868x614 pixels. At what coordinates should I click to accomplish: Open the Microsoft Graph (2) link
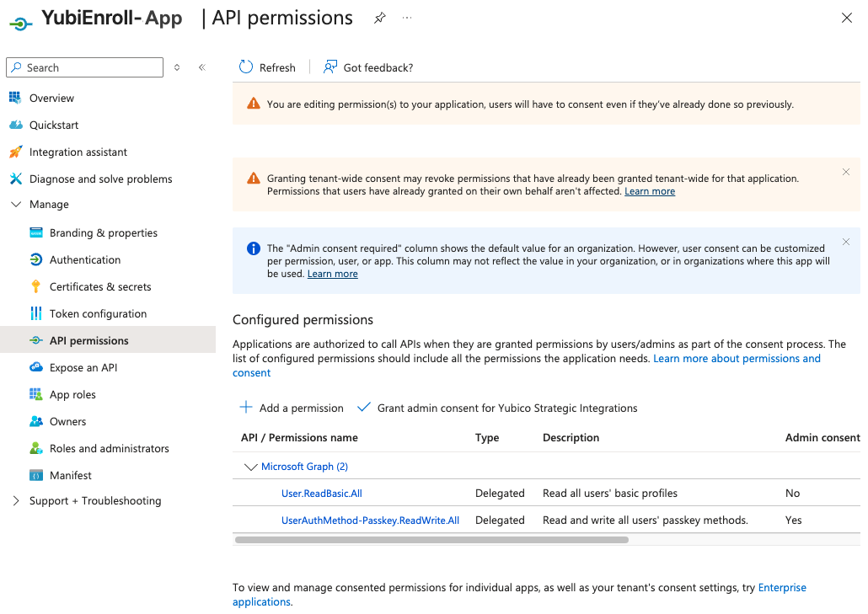click(304, 467)
